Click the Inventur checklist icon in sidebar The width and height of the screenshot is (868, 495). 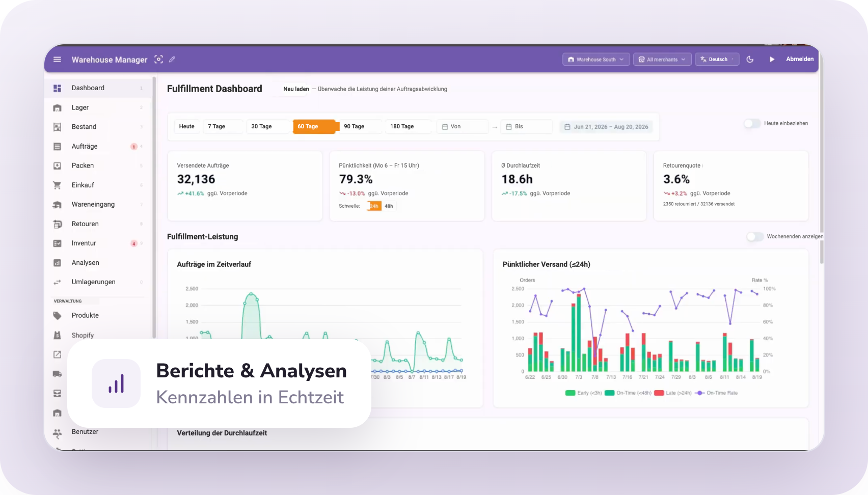58,243
